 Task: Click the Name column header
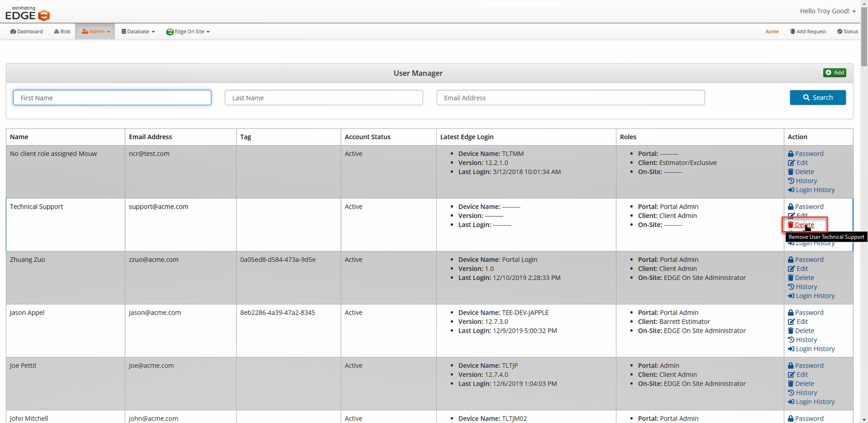[x=65, y=137]
